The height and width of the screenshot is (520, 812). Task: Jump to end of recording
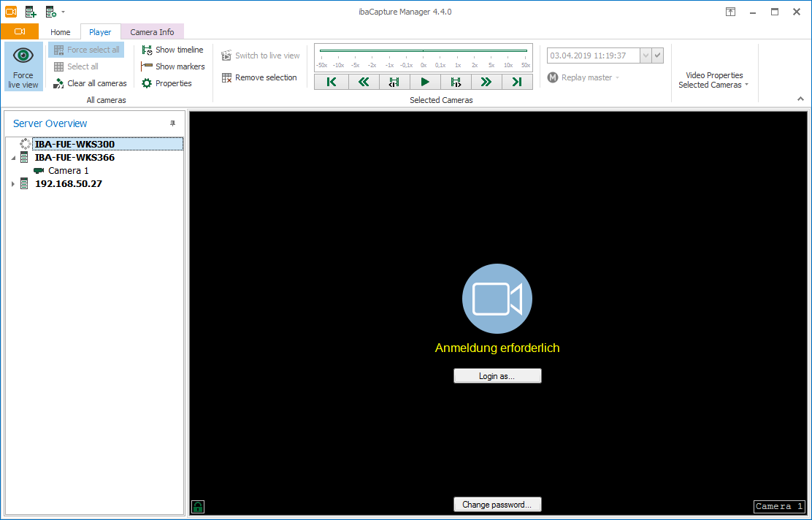point(517,82)
